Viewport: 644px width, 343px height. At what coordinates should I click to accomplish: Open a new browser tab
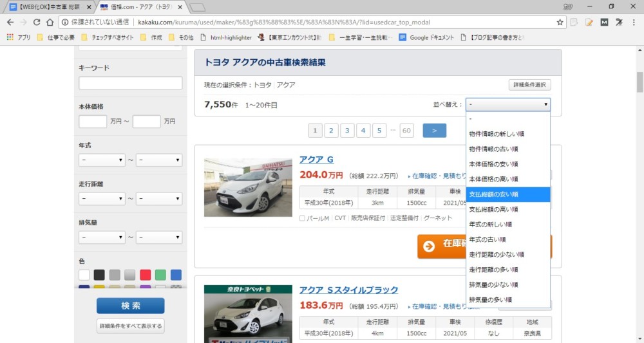(198, 7)
